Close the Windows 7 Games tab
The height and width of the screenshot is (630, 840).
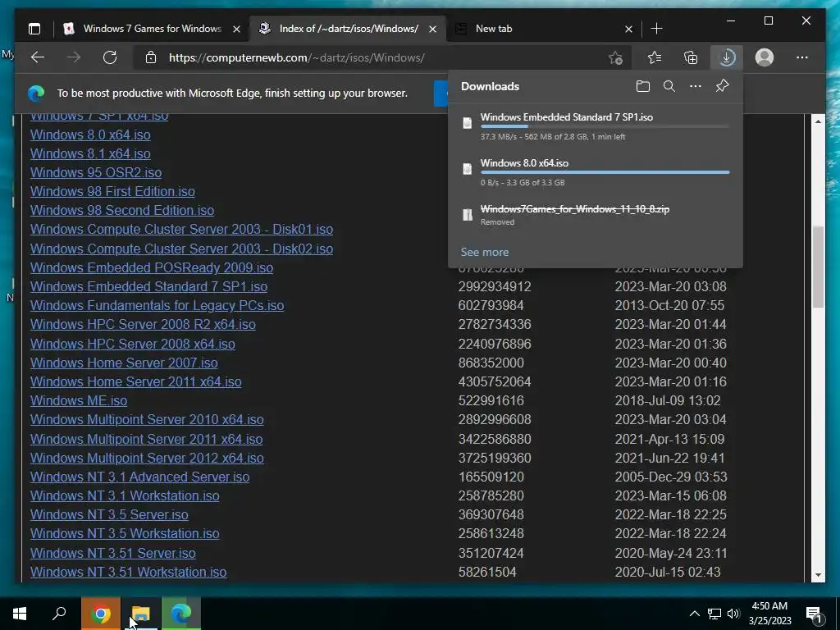point(236,29)
